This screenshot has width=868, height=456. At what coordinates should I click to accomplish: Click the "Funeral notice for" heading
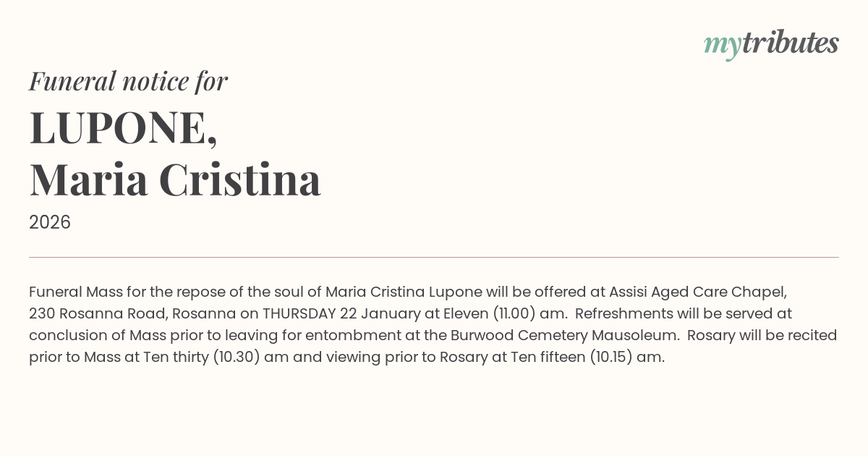click(x=128, y=81)
